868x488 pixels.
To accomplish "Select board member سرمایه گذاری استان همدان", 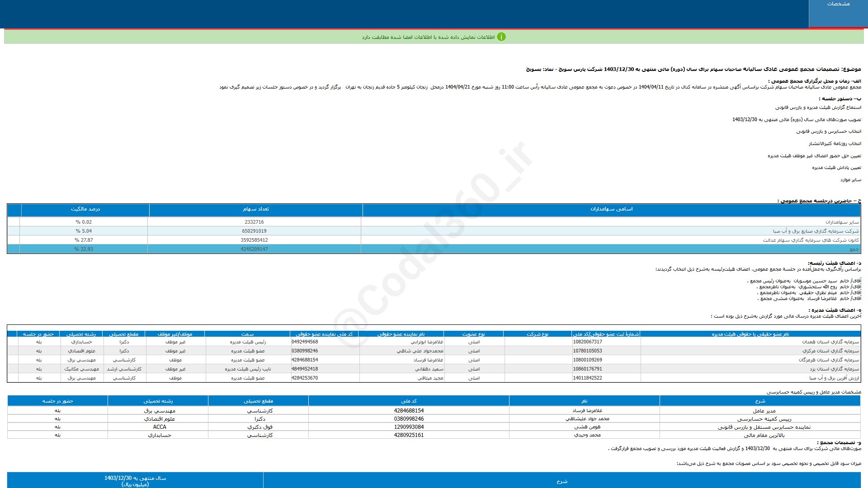I will 830,342.
